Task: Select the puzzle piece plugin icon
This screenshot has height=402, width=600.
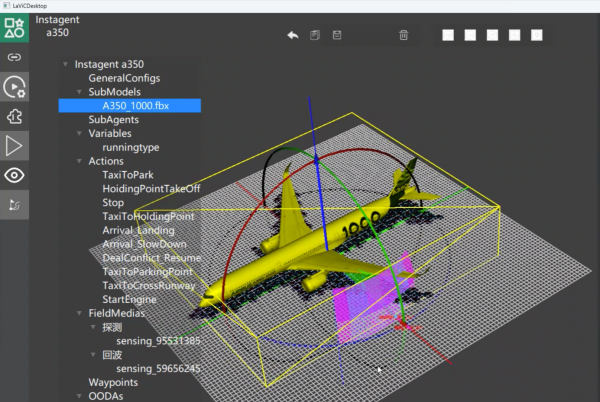Action: (14, 116)
